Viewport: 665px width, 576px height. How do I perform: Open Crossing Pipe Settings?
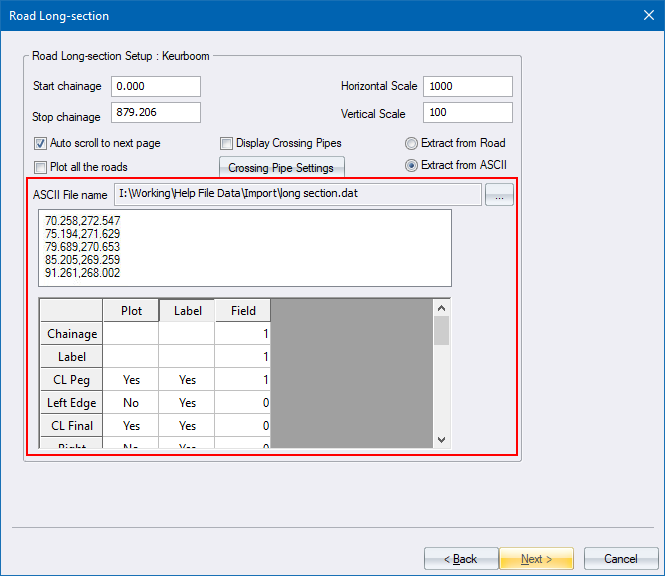pos(281,168)
